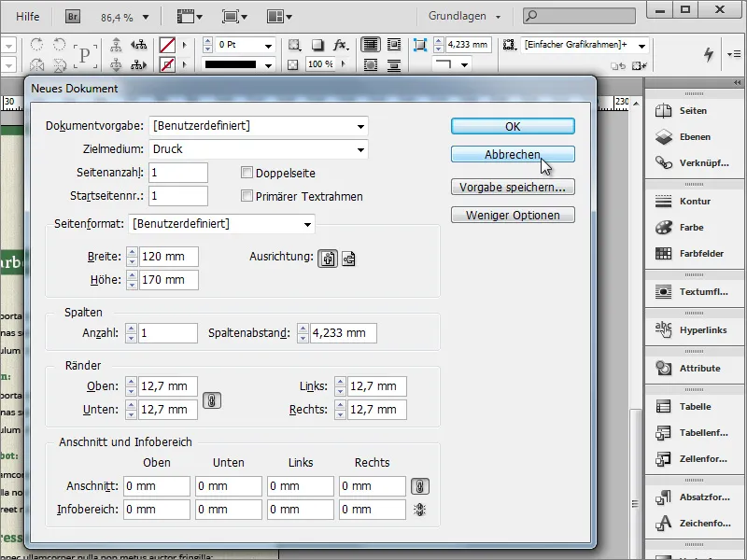The width and height of the screenshot is (747, 560).
Task: Open the Einfacher Grafikrahmen object style dropdown
Action: click(x=641, y=46)
